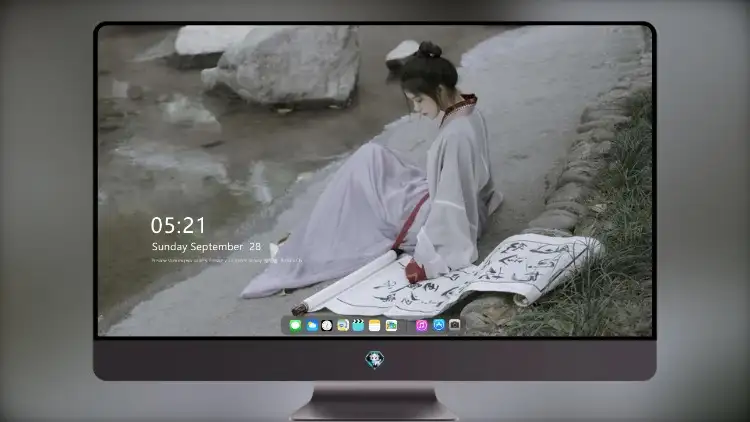This screenshot has width=750, height=422.
Task: Open the Weather app in dock
Action: (311, 326)
